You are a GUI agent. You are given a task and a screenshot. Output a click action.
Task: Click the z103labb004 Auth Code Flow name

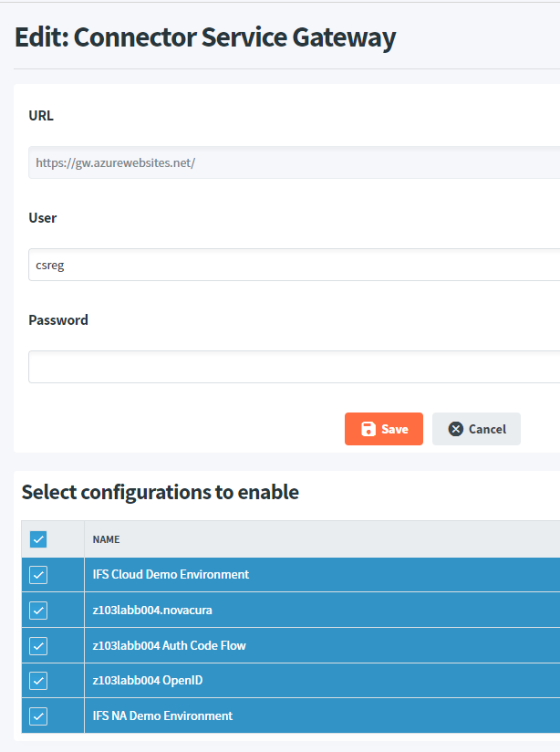(x=169, y=645)
